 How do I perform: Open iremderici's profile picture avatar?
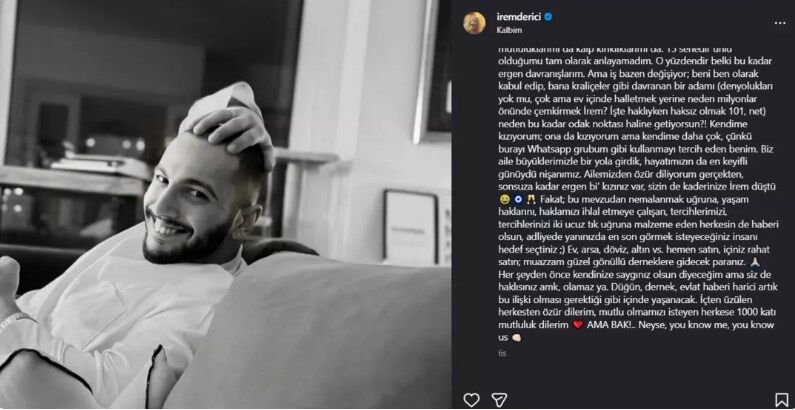click(474, 22)
